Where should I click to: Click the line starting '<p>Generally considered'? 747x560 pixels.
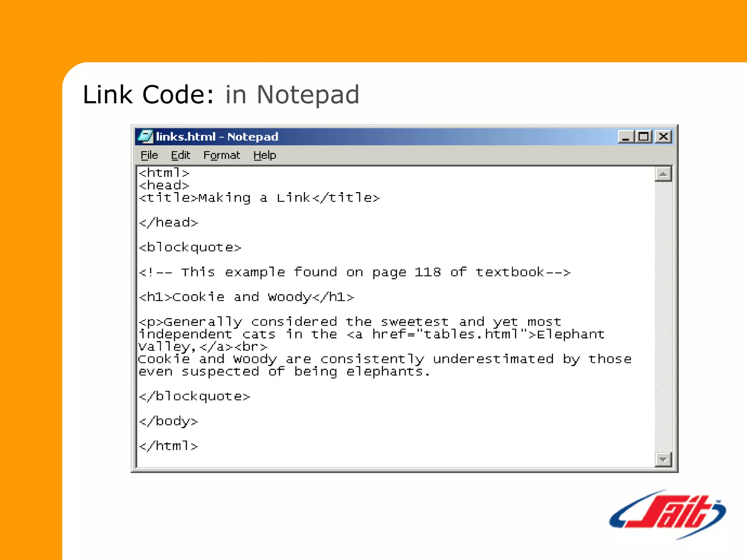pos(350,322)
